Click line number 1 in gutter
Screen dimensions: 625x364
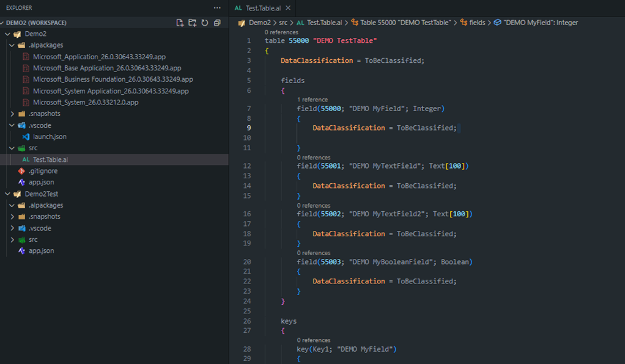[x=249, y=41]
